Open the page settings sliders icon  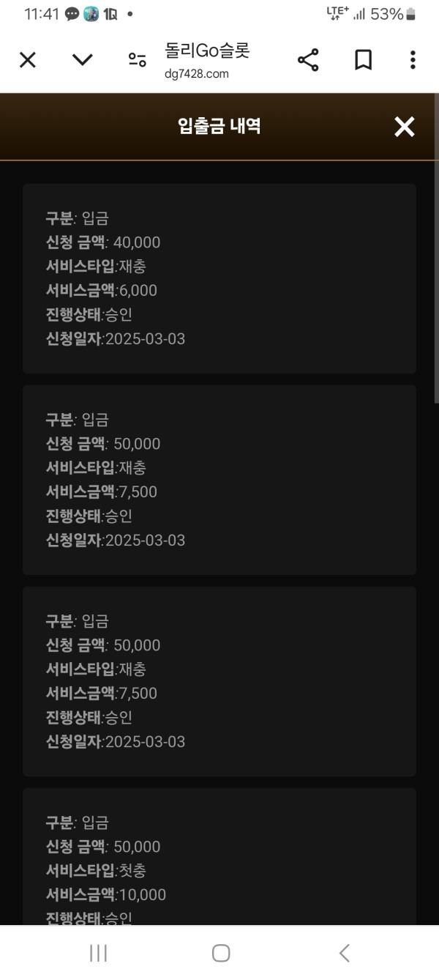137,59
